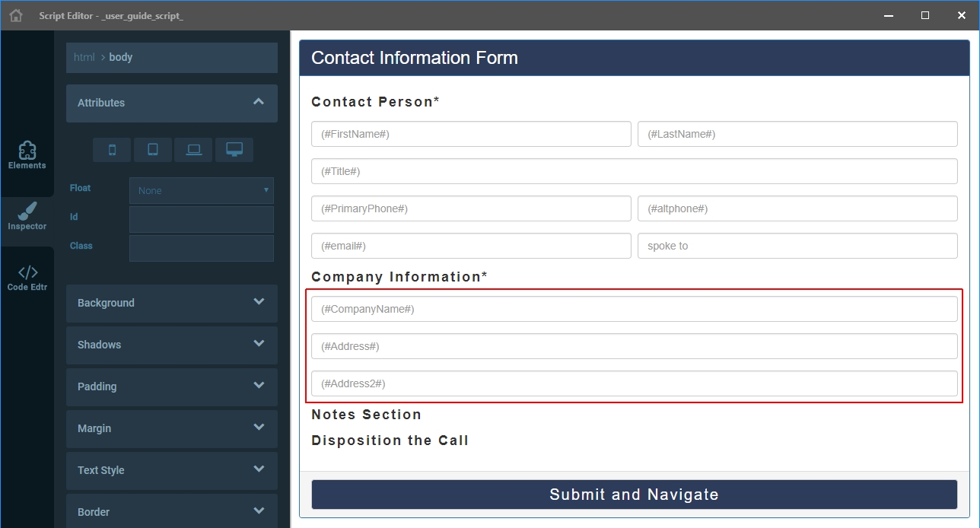Switch to the Inspector brush icon
Screen dimensions: 980x528
[27, 211]
